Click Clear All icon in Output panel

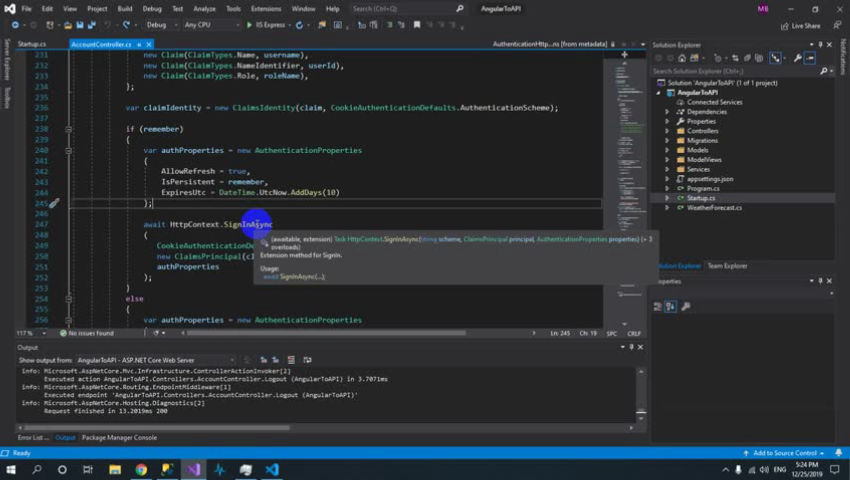[x=291, y=360]
